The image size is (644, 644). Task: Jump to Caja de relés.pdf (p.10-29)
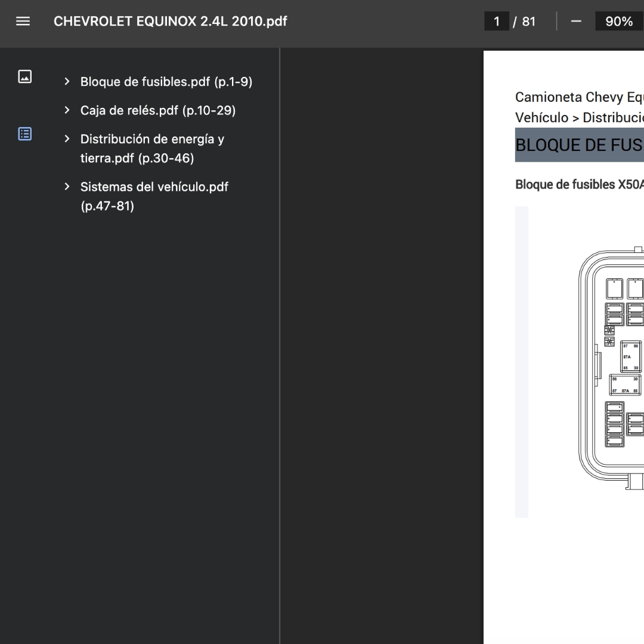point(158,110)
